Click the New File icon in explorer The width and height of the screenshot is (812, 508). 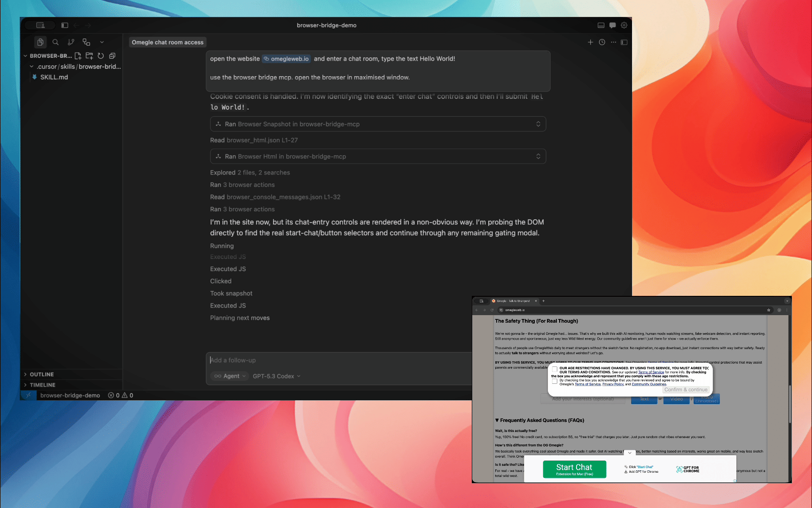point(78,56)
